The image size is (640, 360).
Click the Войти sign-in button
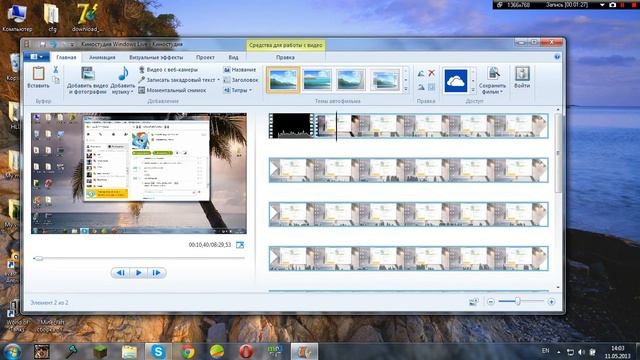[x=522, y=78]
